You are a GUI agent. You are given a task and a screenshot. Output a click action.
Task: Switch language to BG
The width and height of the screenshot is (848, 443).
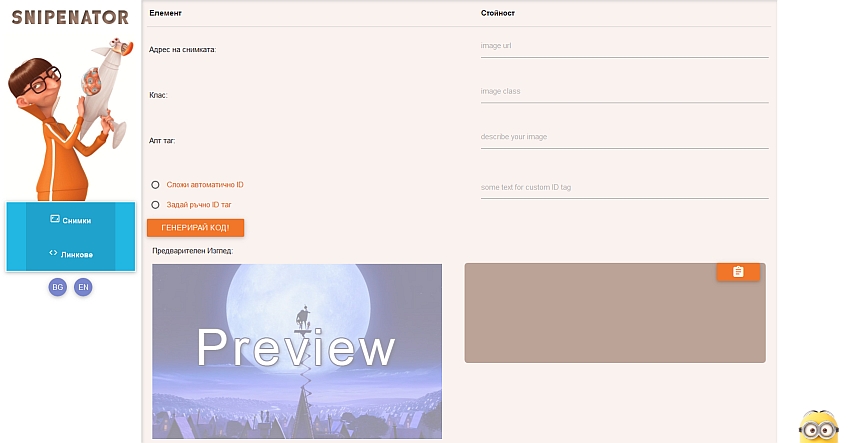click(58, 287)
